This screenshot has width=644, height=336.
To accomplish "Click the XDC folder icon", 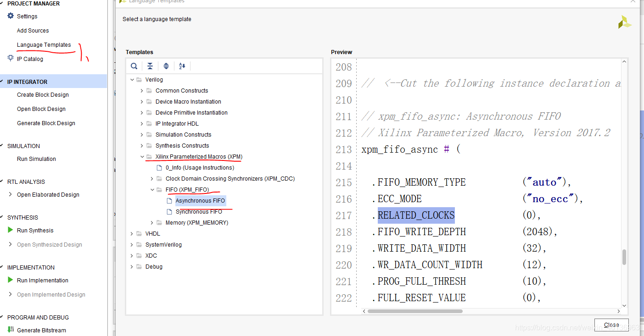I will pyautogui.click(x=139, y=256).
